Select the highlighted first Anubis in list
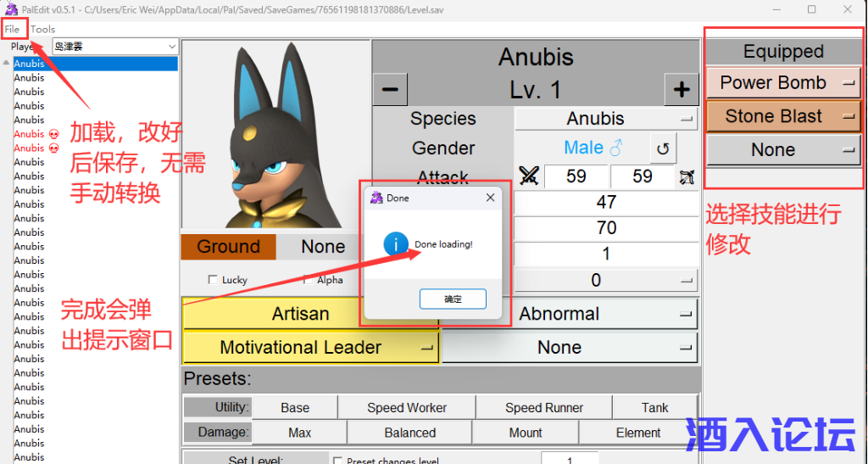This screenshot has width=868, height=464. click(x=96, y=64)
